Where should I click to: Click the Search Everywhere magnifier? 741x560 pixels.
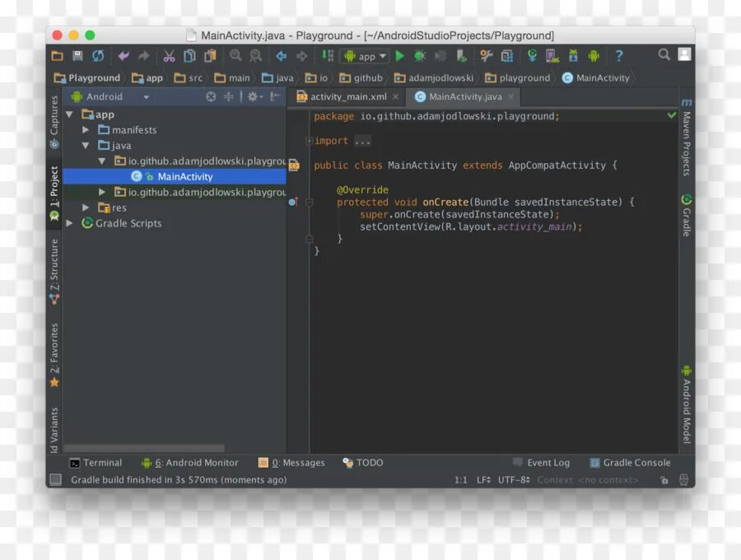point(664,55)
